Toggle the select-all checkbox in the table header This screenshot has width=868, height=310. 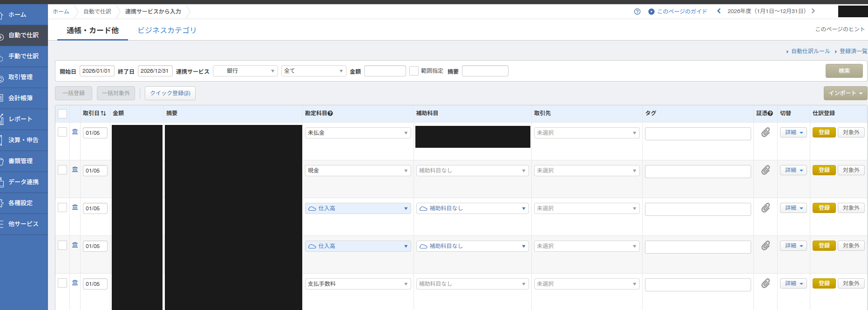pyautogui.click(x=62, y=113)
